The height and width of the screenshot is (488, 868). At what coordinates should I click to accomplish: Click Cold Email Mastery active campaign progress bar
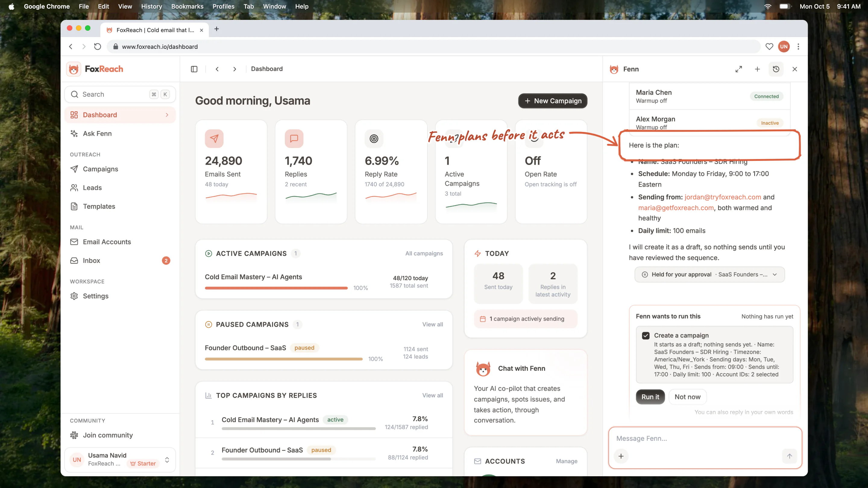[276, 288]
